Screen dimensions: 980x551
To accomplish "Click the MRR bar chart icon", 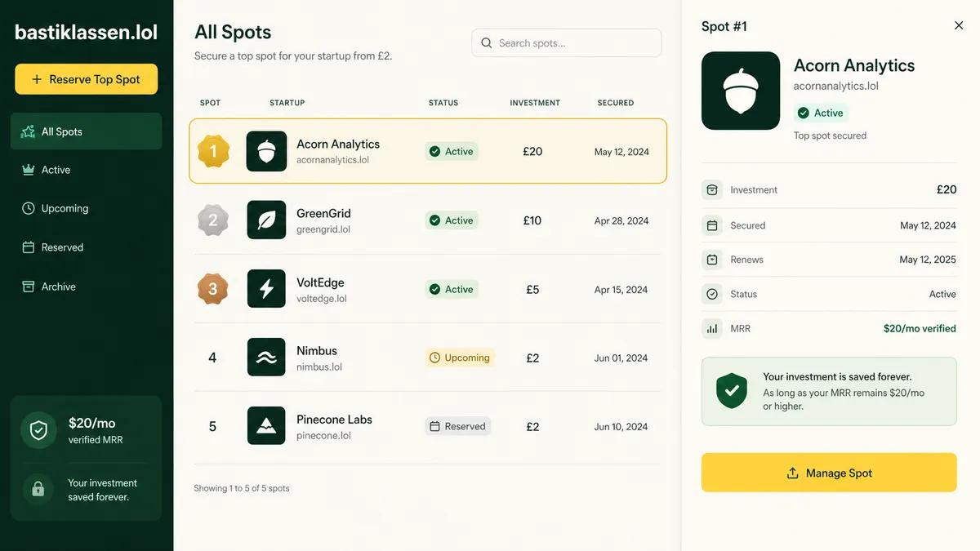I will pos(712,328).
